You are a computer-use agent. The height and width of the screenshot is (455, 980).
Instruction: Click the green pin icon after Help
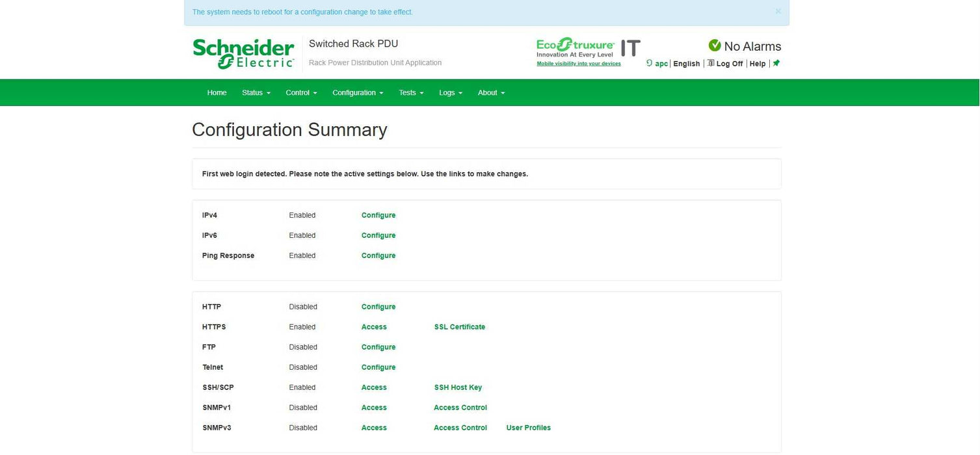pos(776,63)
